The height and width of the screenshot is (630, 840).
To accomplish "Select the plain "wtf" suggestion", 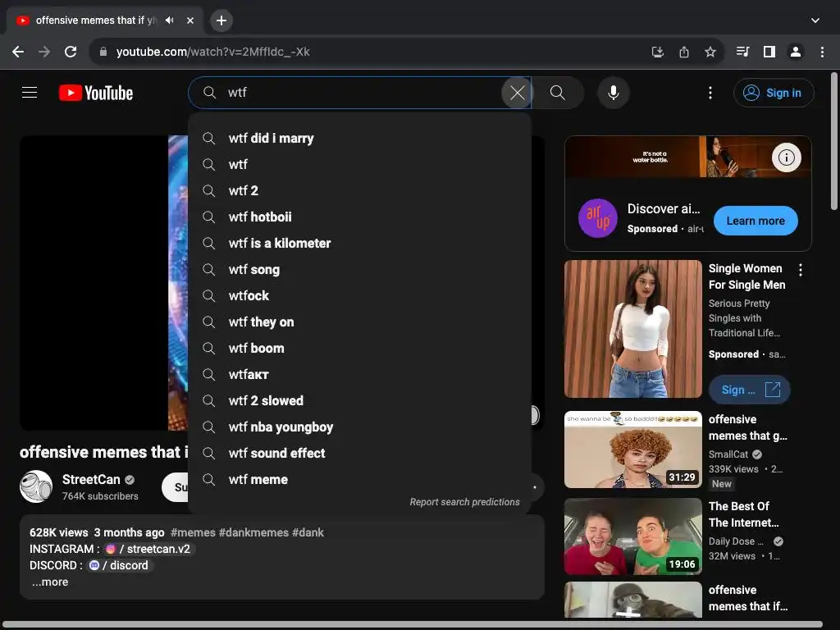I will click(x=359, y=164).
